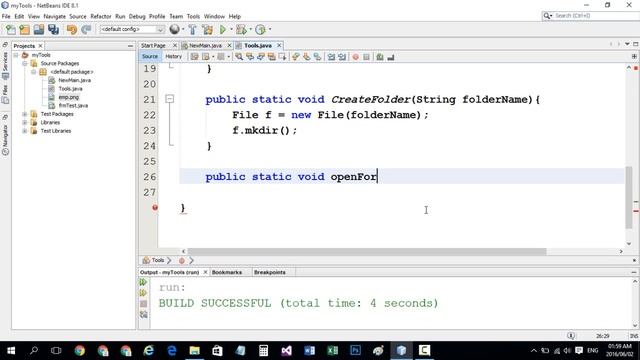Click the globe browser icon in toolbar
The image size is (640, 360).
point(174,29)
